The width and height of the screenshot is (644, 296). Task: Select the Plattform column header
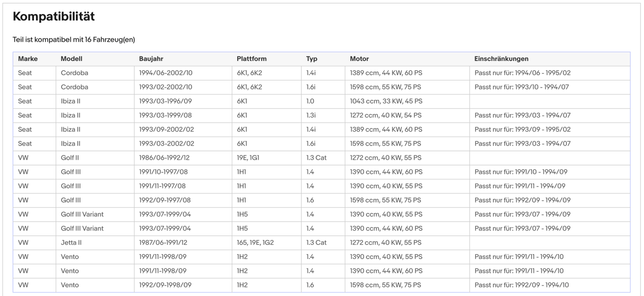(251, 59)
